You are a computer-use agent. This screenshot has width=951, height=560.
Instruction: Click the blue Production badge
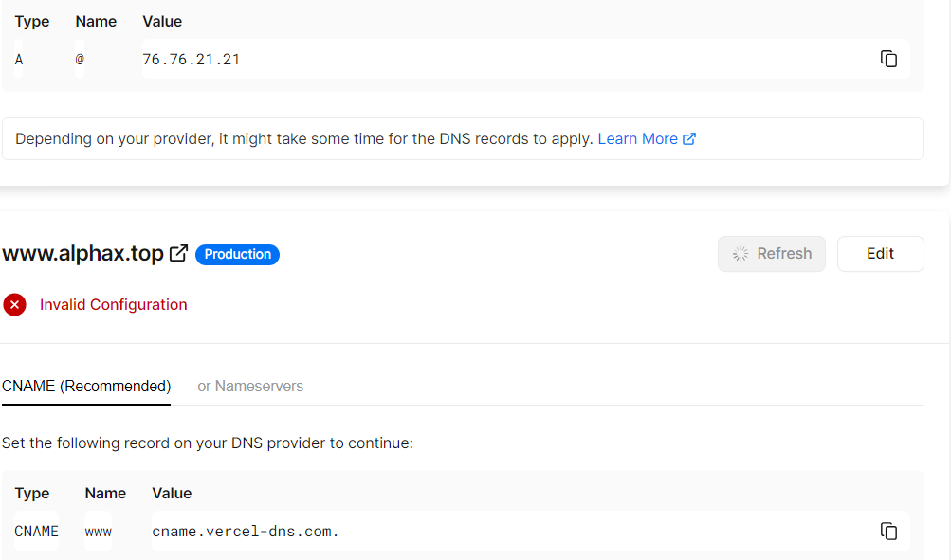point(237,254)
